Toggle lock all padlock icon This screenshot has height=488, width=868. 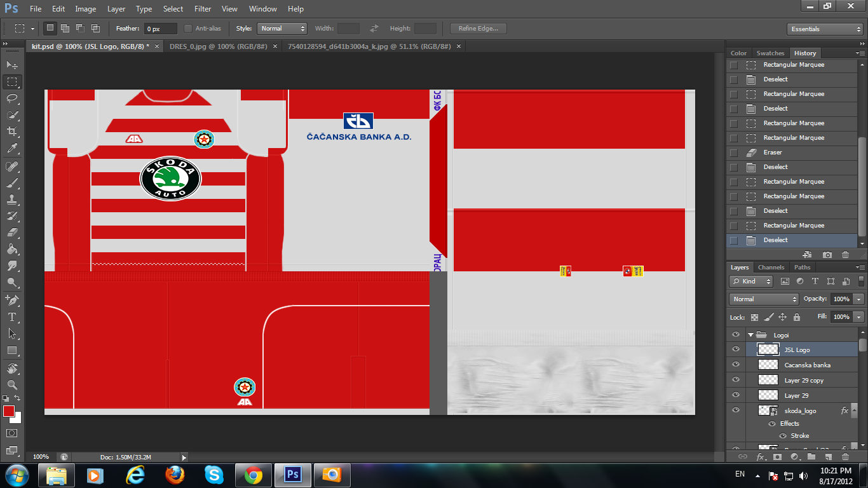coord(797,317)
